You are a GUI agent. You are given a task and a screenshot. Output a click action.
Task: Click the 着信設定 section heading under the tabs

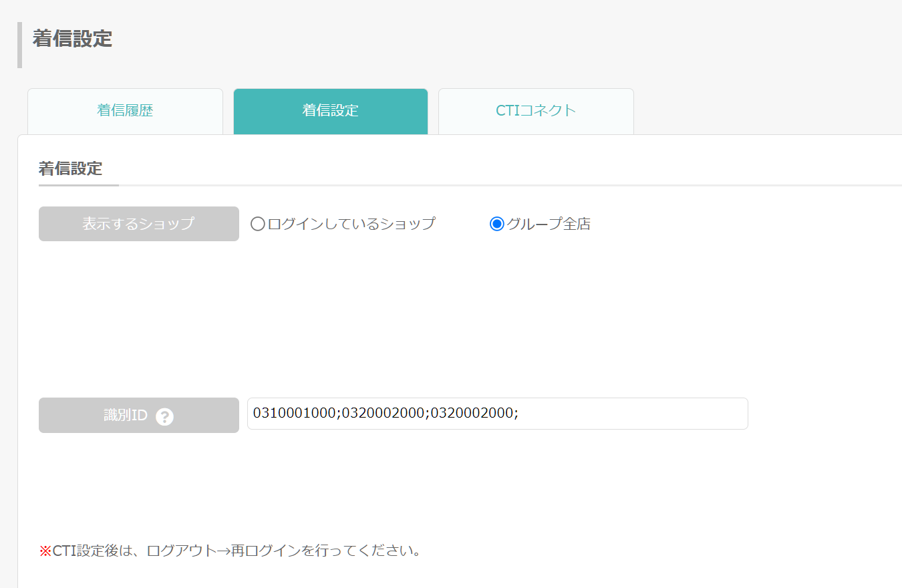pos(70,168)
